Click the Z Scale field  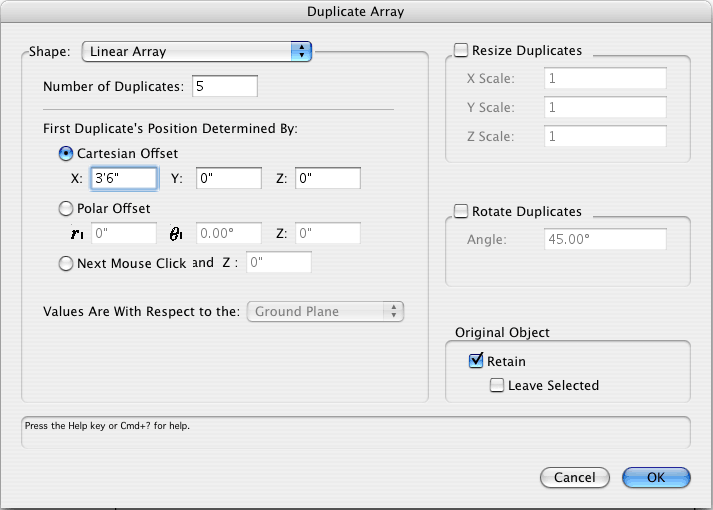(605, 136)
